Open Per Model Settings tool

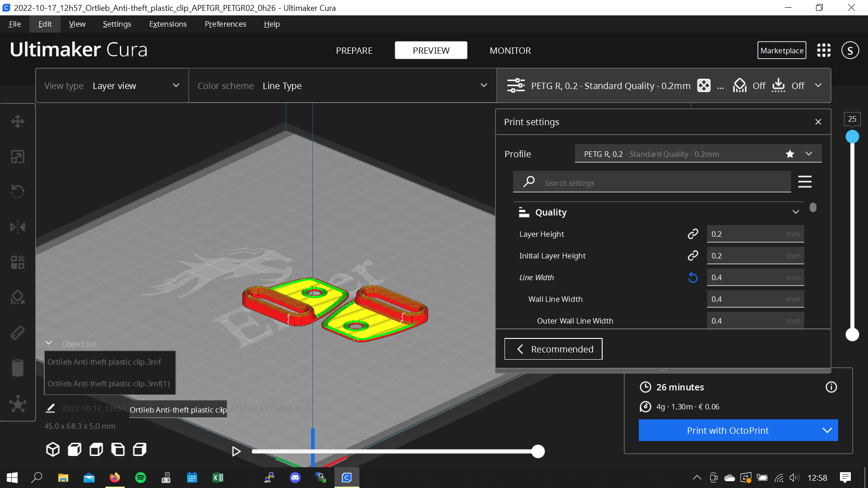click(x=18, y=262)
